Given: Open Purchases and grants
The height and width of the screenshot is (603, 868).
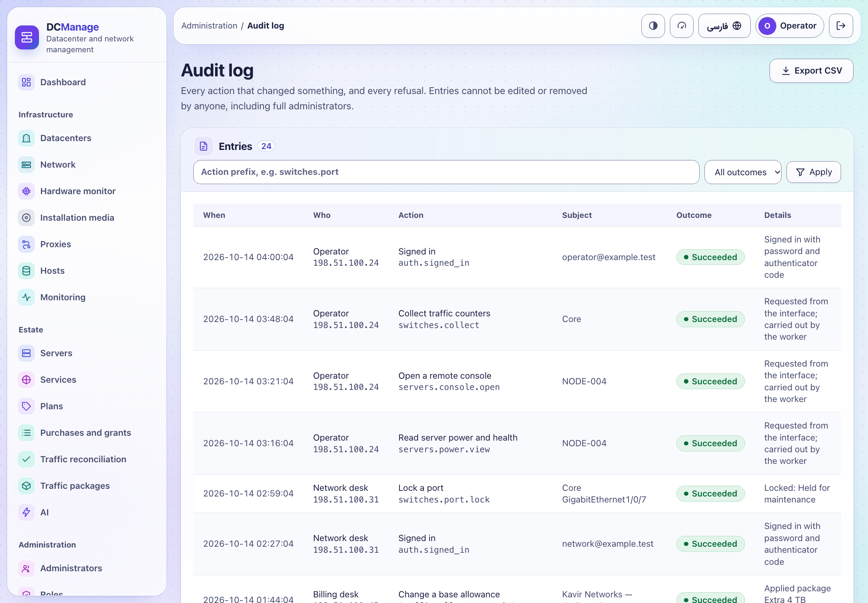Looking at the screenshot, I should pos(86,433).
